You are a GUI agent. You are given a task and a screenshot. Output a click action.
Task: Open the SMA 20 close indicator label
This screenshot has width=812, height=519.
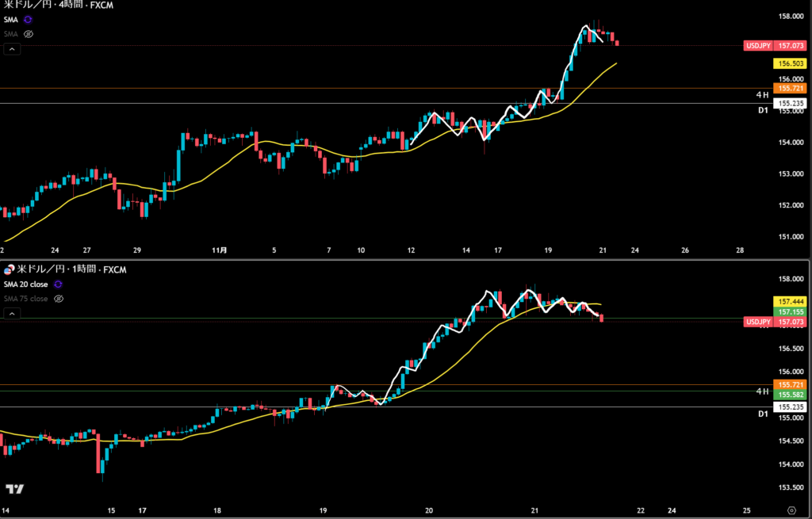point(25,284)
